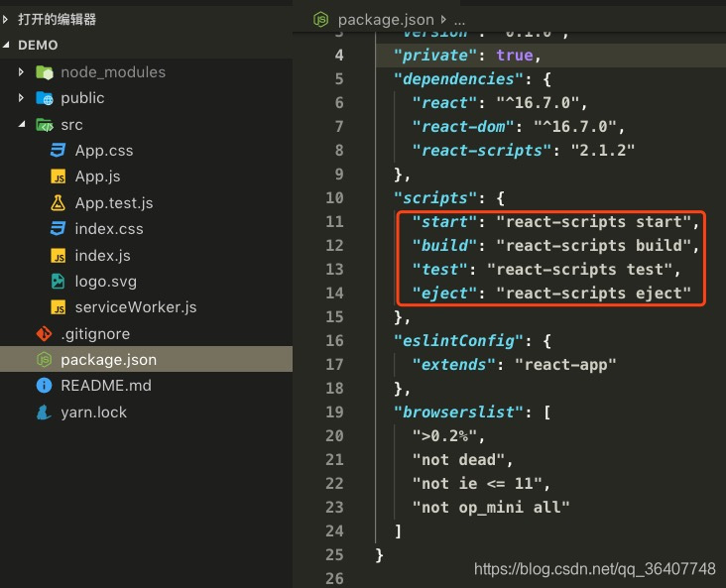Click the "2.1.2" version value
726x588 pixels.
pyautogui.click(x=602, y=150)
